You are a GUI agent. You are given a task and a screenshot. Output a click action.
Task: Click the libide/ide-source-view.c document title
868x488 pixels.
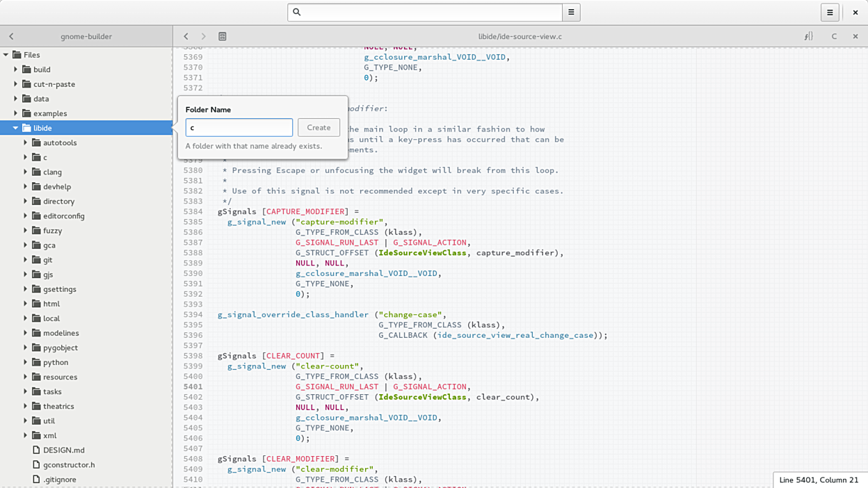pyautogui.click(x=520, y=36)
